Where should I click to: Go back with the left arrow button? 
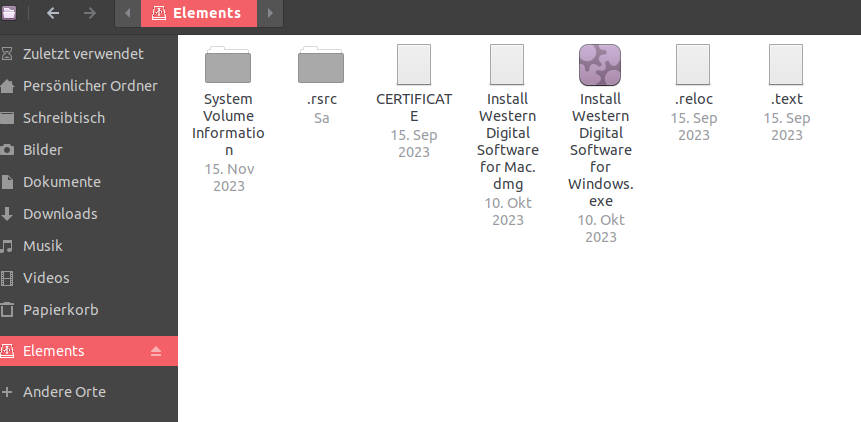pos(53,13)
